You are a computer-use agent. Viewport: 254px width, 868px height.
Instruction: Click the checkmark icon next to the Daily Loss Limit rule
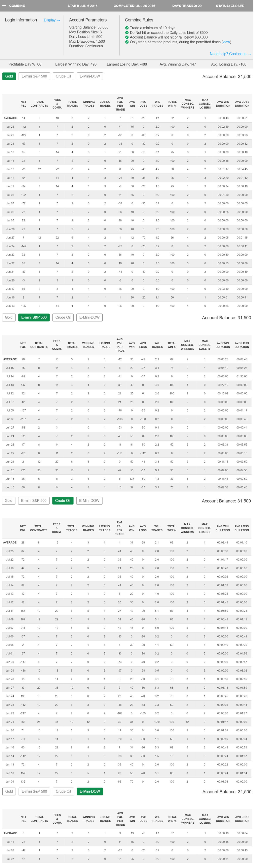click(127, 33)
